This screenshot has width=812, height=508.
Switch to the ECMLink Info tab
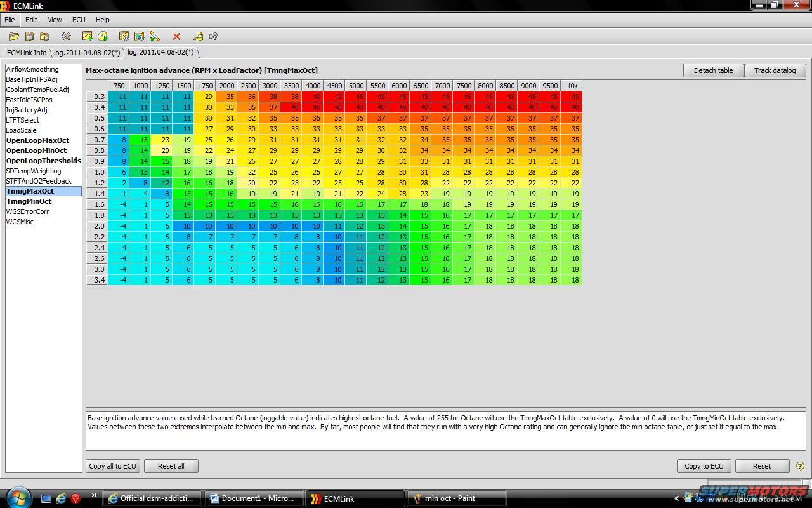(27, 53)
